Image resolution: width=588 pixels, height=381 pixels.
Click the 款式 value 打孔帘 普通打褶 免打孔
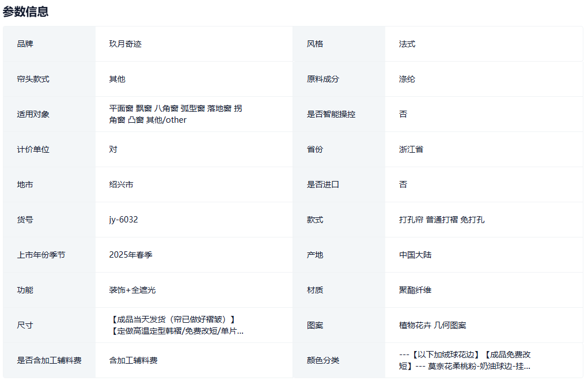click(x=441, y=220)
